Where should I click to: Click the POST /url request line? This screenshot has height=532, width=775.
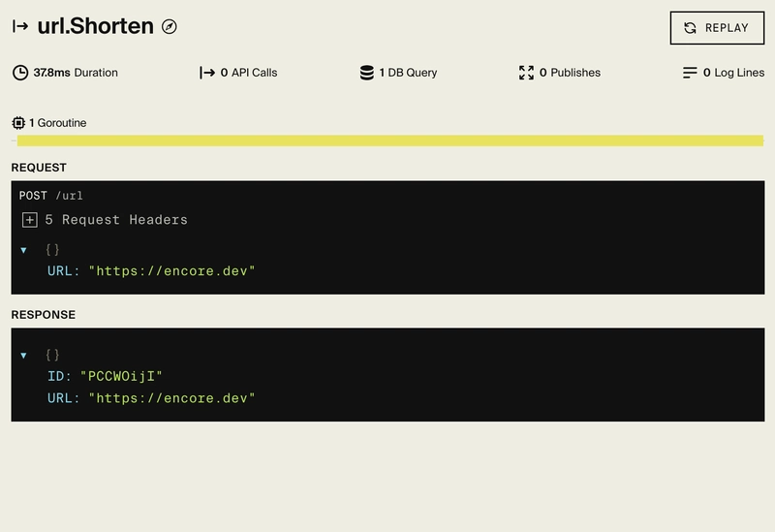[x=51, y=196]
